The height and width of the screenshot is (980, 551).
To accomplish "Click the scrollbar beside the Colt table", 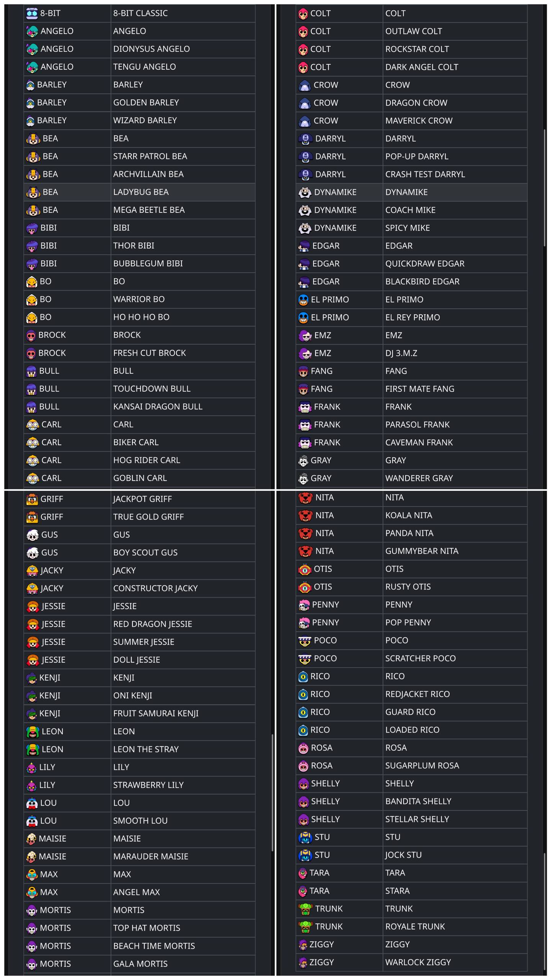I will [544, 188].
